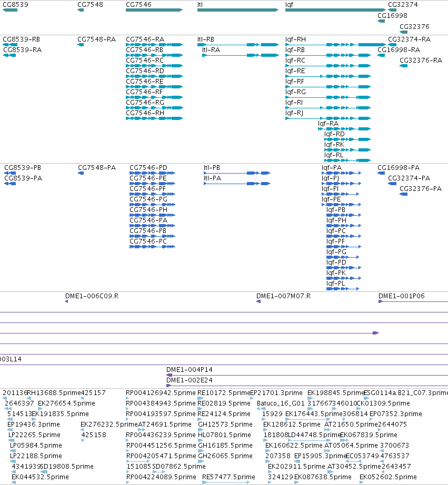Click clone DME1-007M07.R label

coord(283,296)
